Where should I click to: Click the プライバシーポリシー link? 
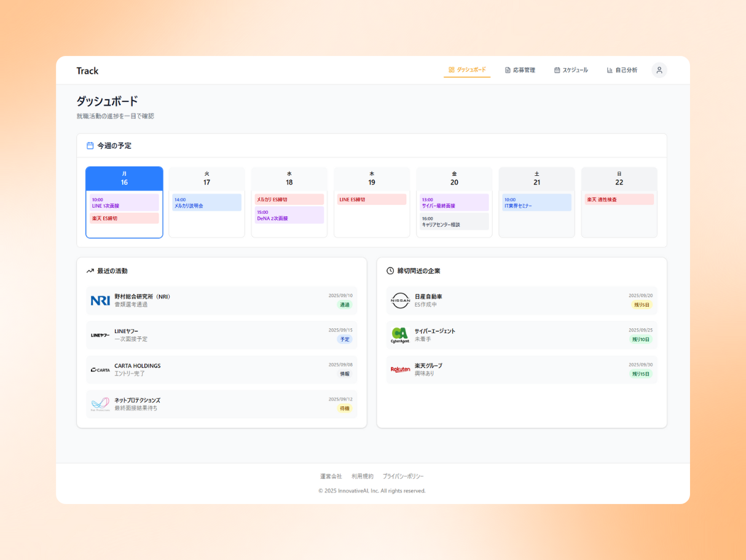pyautogui.click(x=402, y=476)
